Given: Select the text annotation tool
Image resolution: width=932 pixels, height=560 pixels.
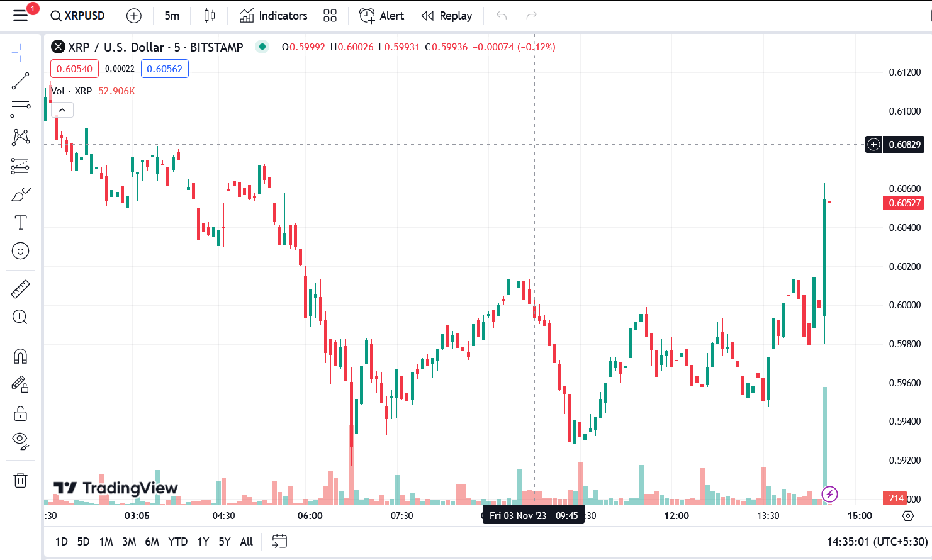Looking at the screenshot, I should [20, 222].
